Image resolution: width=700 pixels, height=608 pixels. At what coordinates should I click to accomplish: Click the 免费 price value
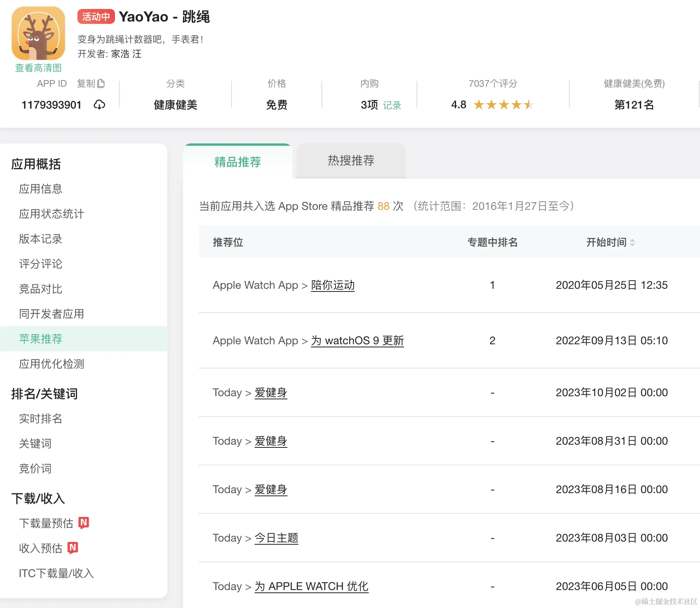(276, 105)
